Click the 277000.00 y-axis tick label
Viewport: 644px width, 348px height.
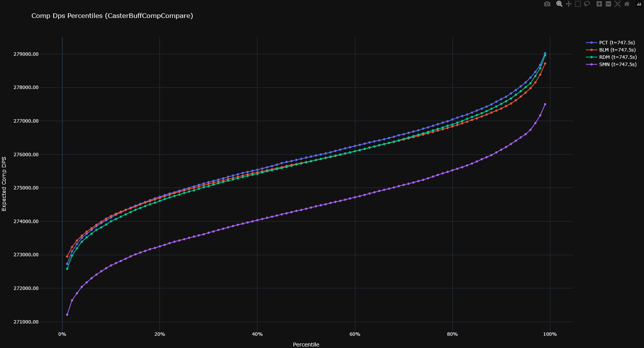coord(26,121)
